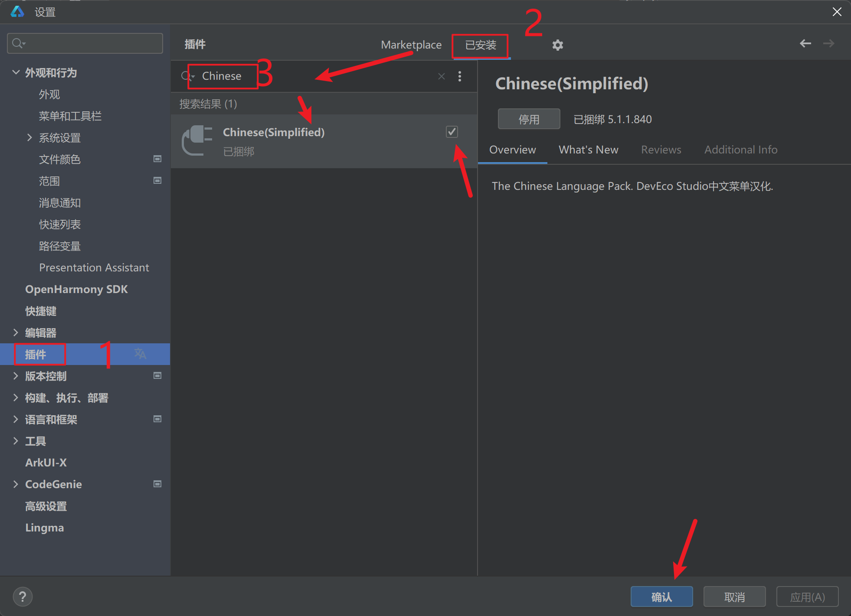Click the plugins settings gear icon
The width and height of the screenshot is (851, 616).
pos(557,45)
